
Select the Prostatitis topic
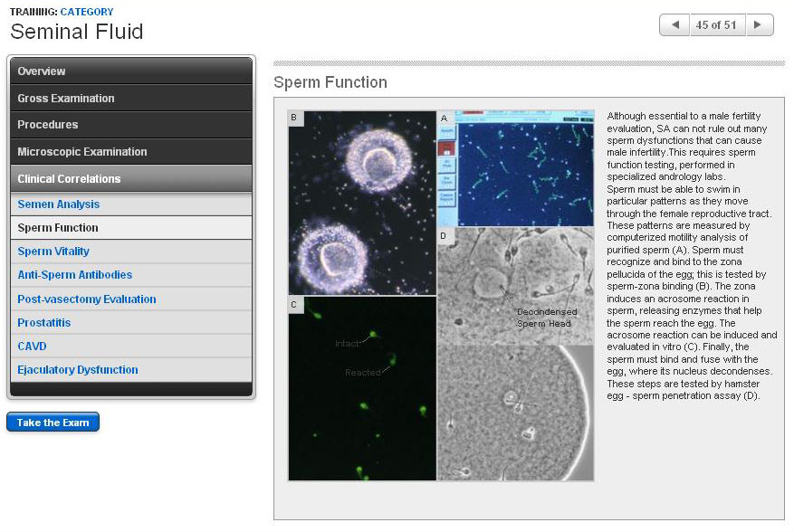pyautogui.click(x=44, y=323)
